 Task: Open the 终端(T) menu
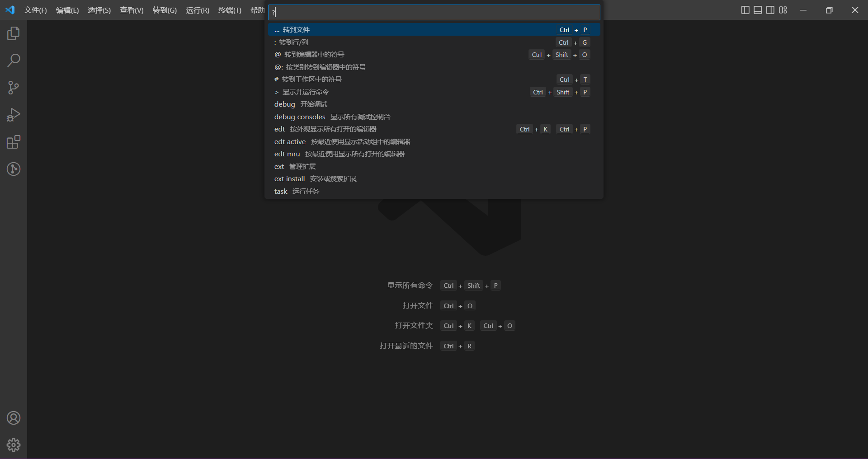(230, 10)
